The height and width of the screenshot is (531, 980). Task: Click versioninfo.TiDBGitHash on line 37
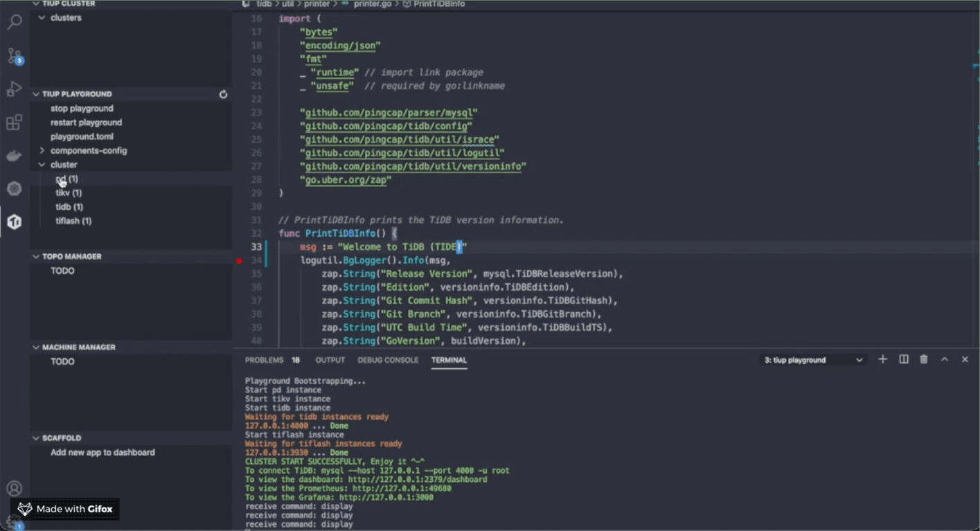[547, 301]
